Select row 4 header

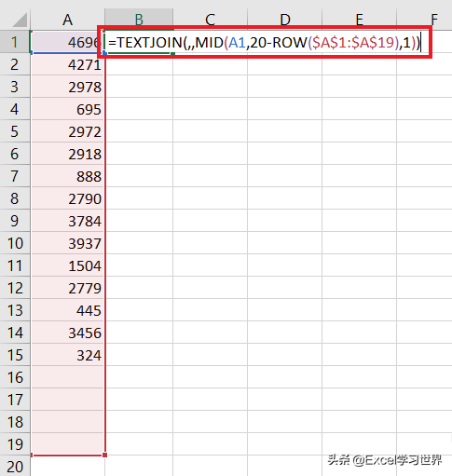(x=15, y=109)
